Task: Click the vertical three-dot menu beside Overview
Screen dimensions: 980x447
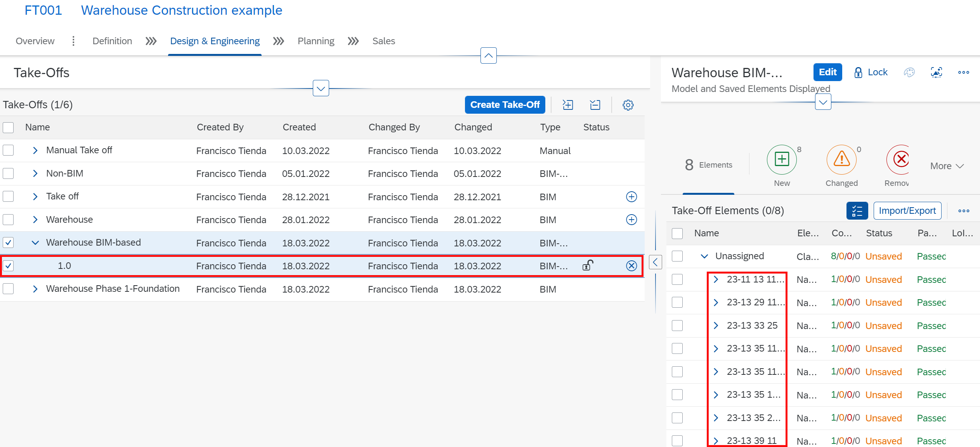Action: 73,41
